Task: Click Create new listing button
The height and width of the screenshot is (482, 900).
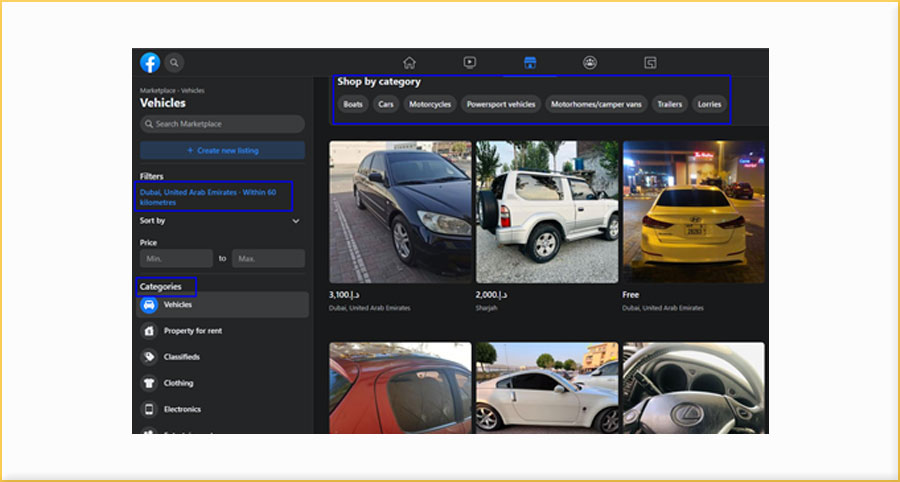Action: pos(222,150)
